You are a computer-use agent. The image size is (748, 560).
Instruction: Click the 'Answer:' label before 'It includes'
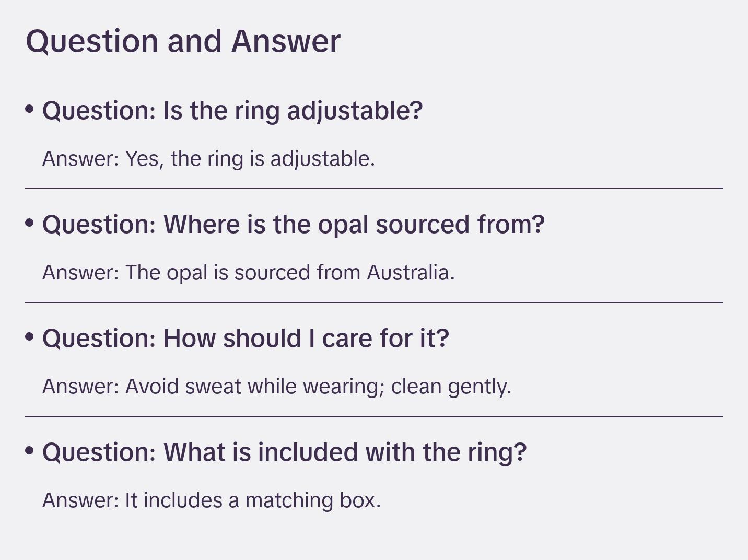point(81,500)
